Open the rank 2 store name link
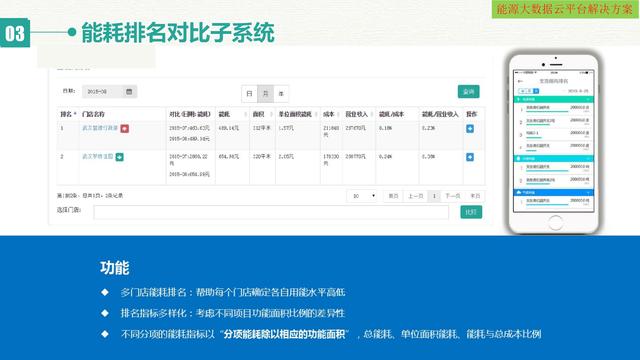 [98, 156]
